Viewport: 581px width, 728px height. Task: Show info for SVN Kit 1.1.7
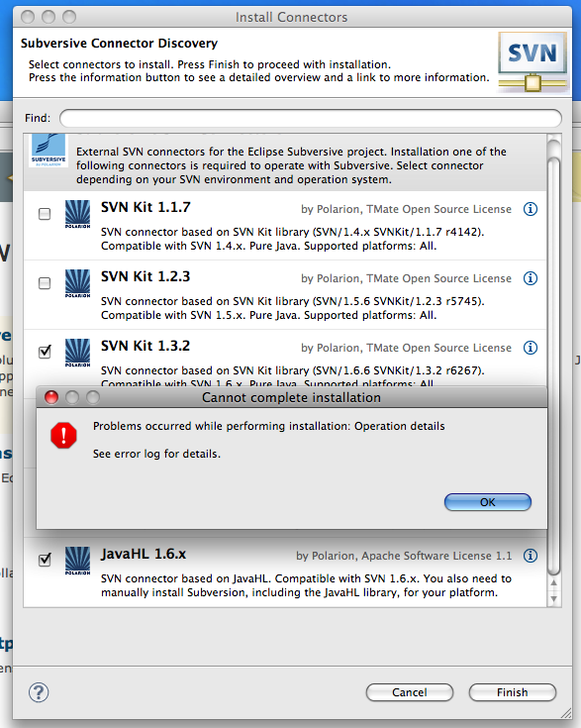(x=531, y=209)
